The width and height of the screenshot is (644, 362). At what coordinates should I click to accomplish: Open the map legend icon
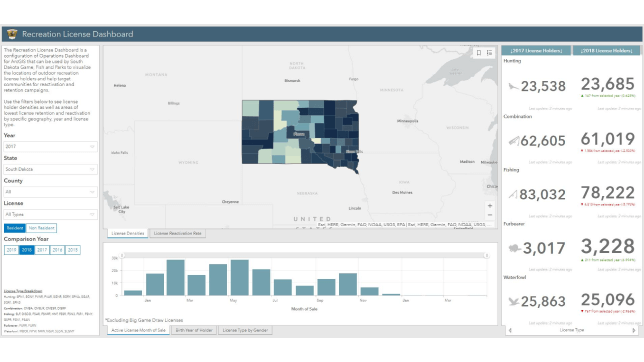(x=490, y=53)
